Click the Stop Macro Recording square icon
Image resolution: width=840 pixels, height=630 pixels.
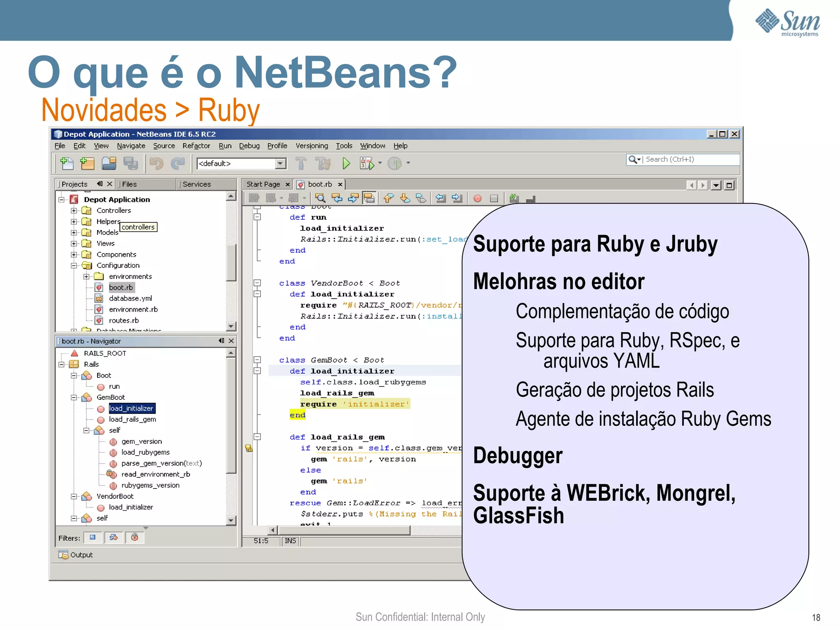(x=494, y=199)
